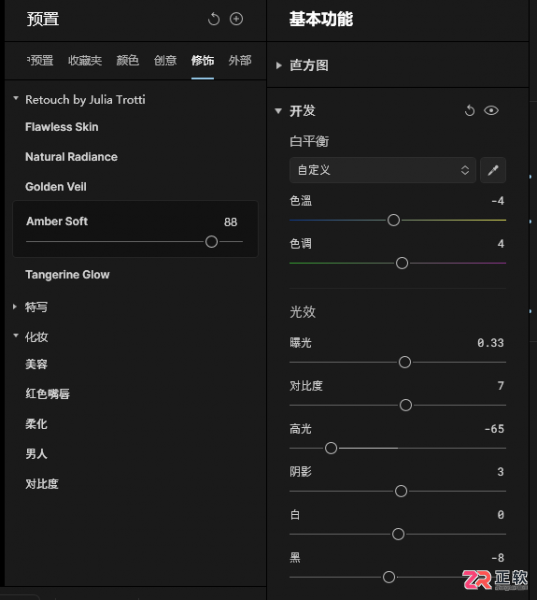Switch to the 颜色 tab

[x=127, y=60]
